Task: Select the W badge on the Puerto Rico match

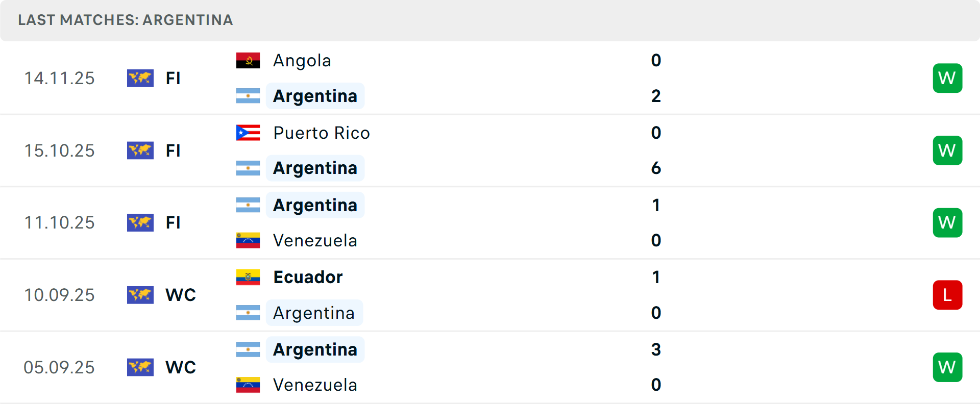Action: (947, 150)
